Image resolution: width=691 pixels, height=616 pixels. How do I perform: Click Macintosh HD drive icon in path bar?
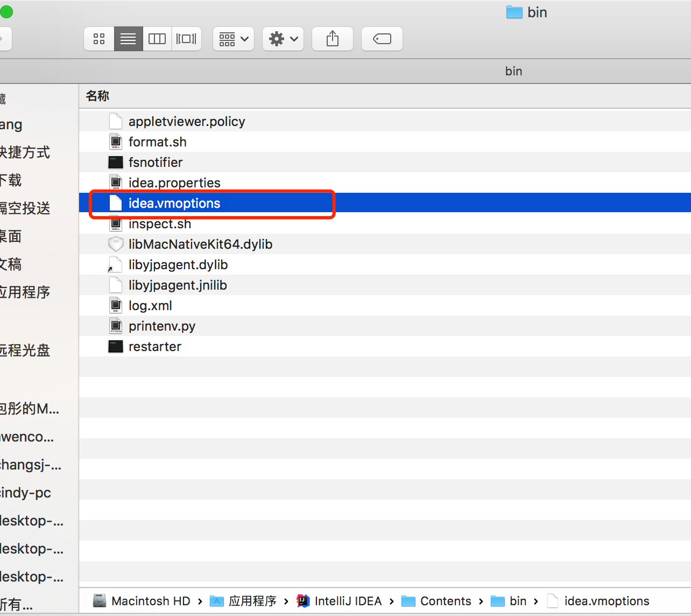(x=100, y=600)
